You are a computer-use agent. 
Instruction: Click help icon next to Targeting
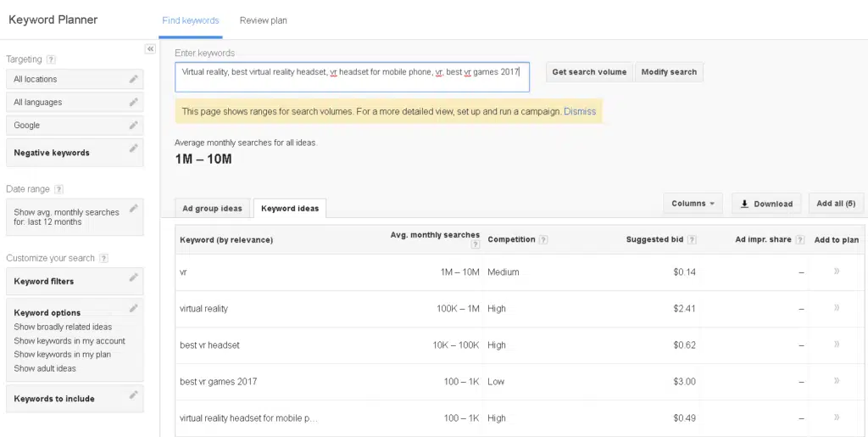[52, 59]
